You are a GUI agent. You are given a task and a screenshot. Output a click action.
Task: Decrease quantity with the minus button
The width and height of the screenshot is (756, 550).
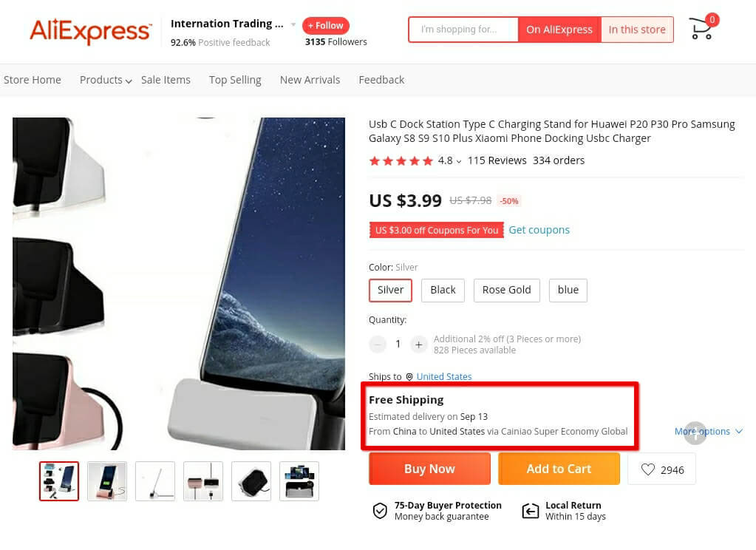coord(378,344)
